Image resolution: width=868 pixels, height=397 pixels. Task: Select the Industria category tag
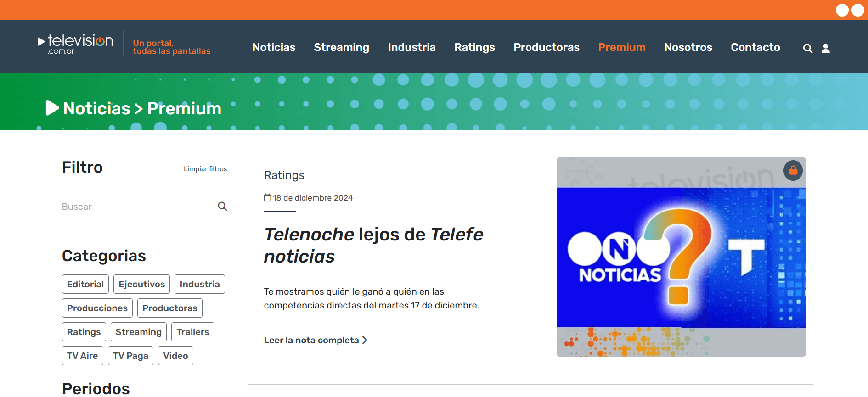(200, 284)
